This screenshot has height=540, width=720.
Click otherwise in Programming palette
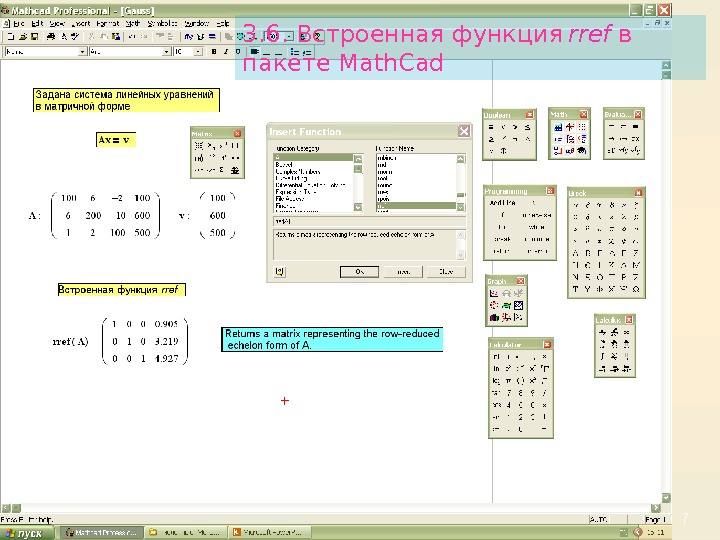pos(536,215)
